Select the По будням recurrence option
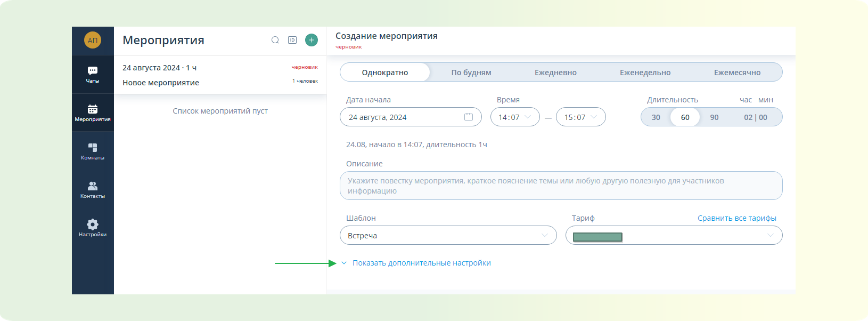 coord(471,73)
